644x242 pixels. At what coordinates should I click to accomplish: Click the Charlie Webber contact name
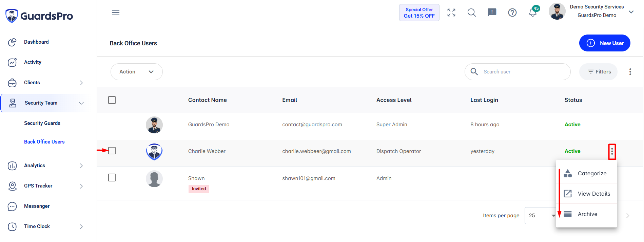(207, 151)
